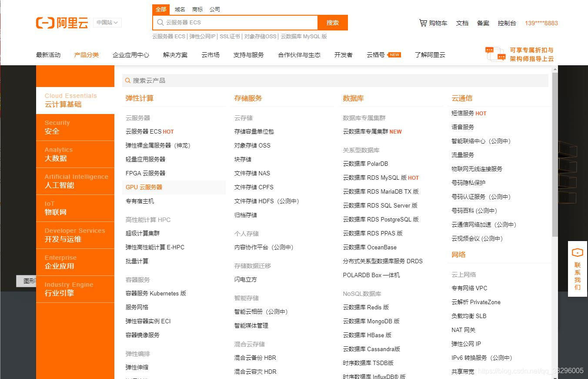This screenshot has height=379, width=588.
Task: Select 云计算基础 sidebar category
Action: click(75, 100)
